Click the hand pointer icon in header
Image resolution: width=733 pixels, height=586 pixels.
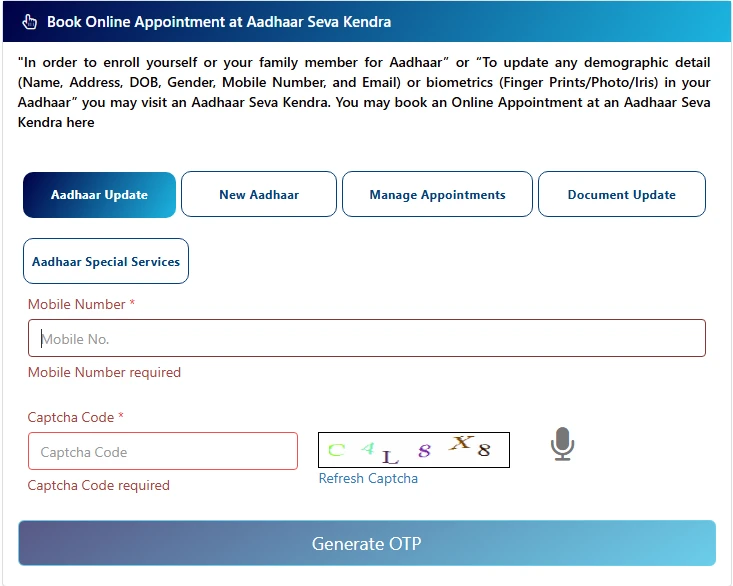pyautogui.click(x=29, y=21)
